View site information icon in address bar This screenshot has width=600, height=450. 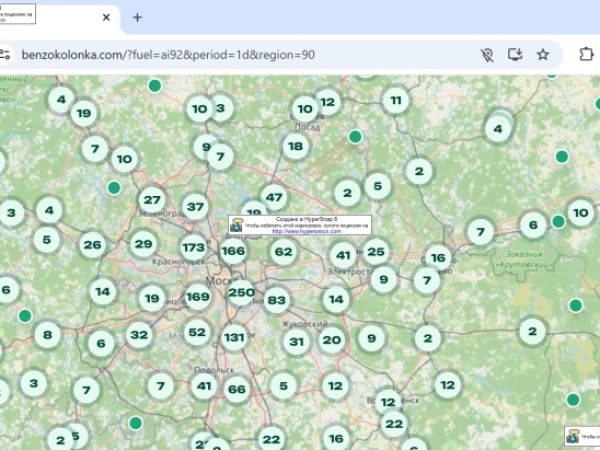click(5, 54)
